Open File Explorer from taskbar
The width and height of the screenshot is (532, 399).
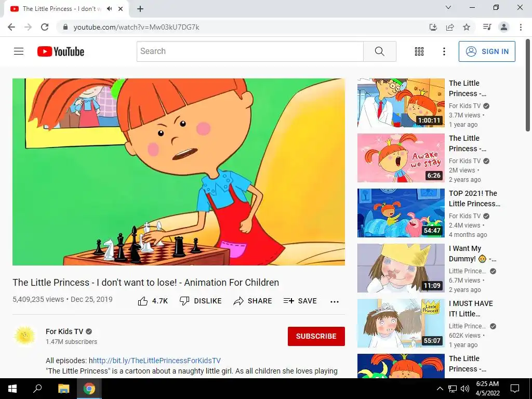coord(63,389)
